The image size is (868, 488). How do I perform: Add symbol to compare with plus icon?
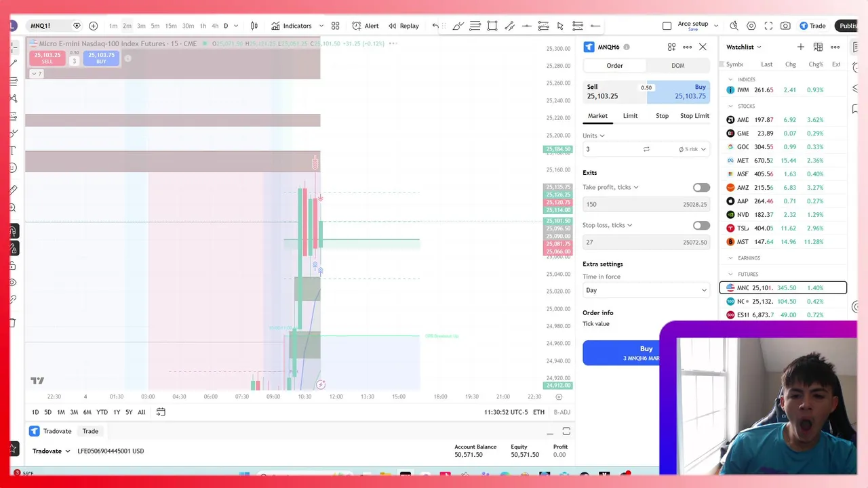93,26
